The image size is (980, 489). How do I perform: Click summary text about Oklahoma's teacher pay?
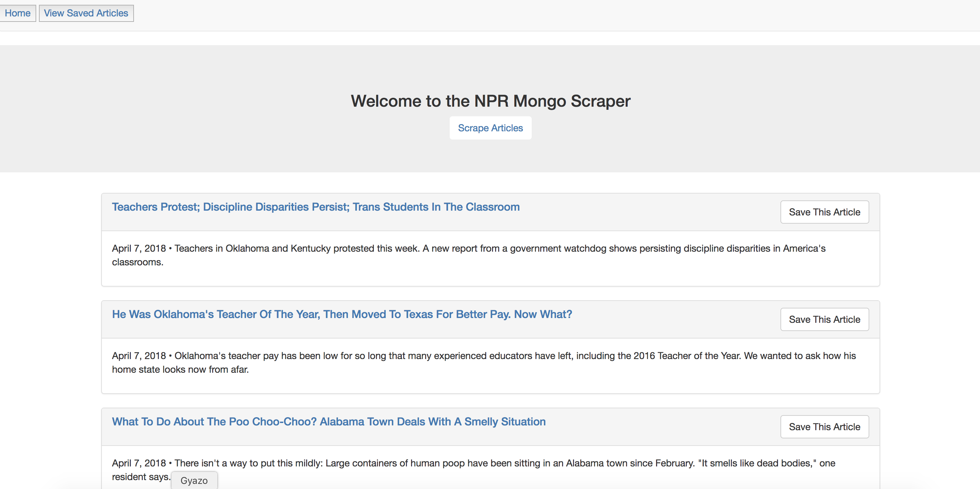pos(484,362)
